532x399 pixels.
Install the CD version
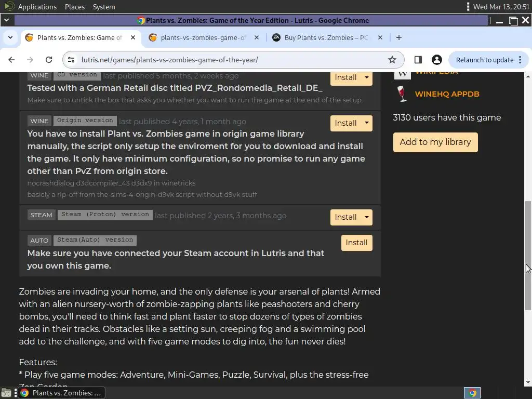tap(345, 77)
